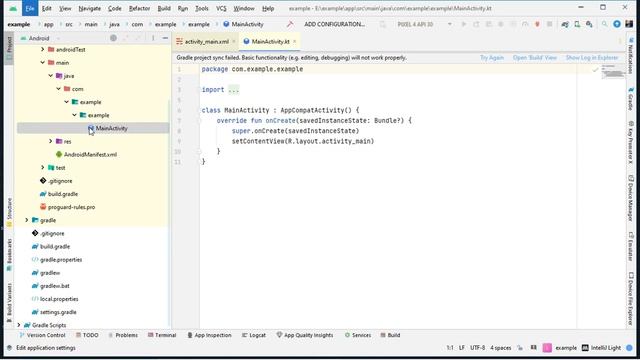Open the Problems tool window
Image resolution: width=640 pixels, height=360 pixels.
click(x=123, y=335)
